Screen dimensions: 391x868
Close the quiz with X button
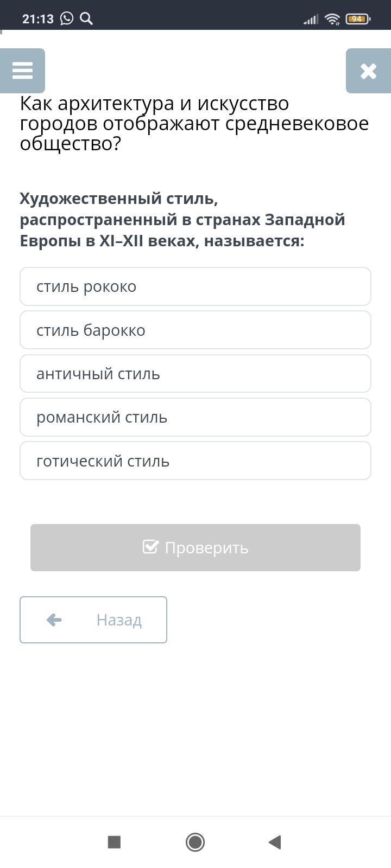(x=368, y=71)
